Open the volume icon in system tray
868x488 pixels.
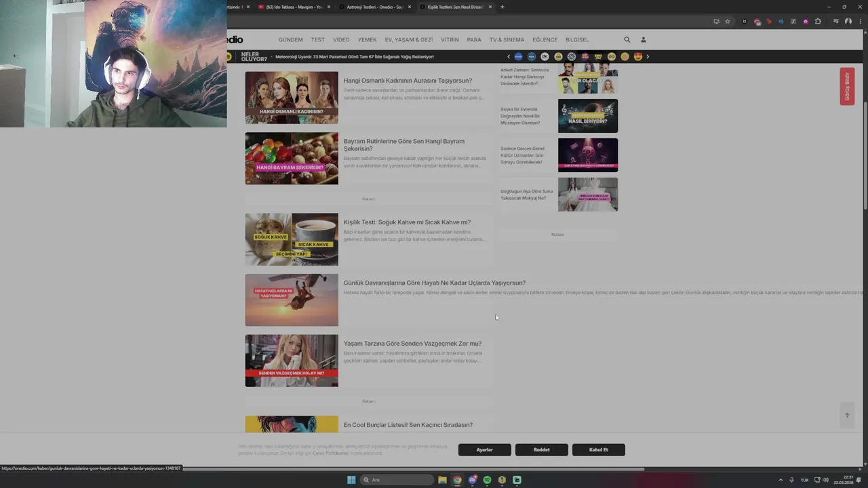[825, 480]
